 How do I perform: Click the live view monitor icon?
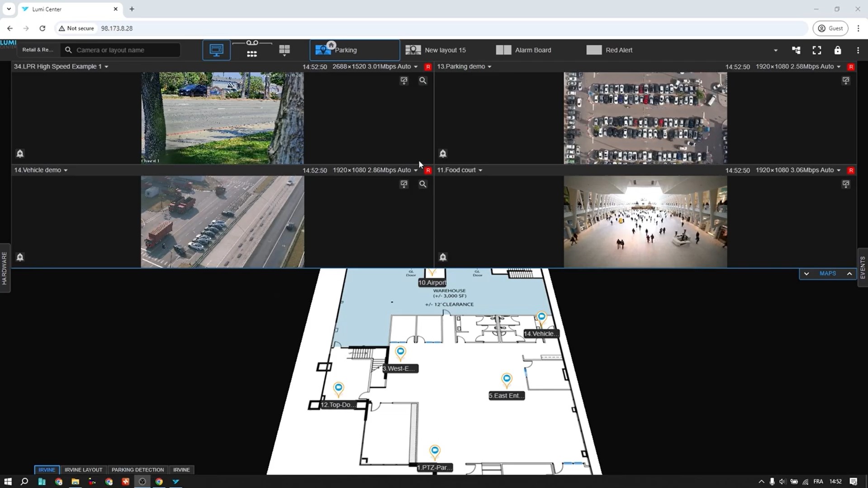pyautogui.click(x=216, y=50)
